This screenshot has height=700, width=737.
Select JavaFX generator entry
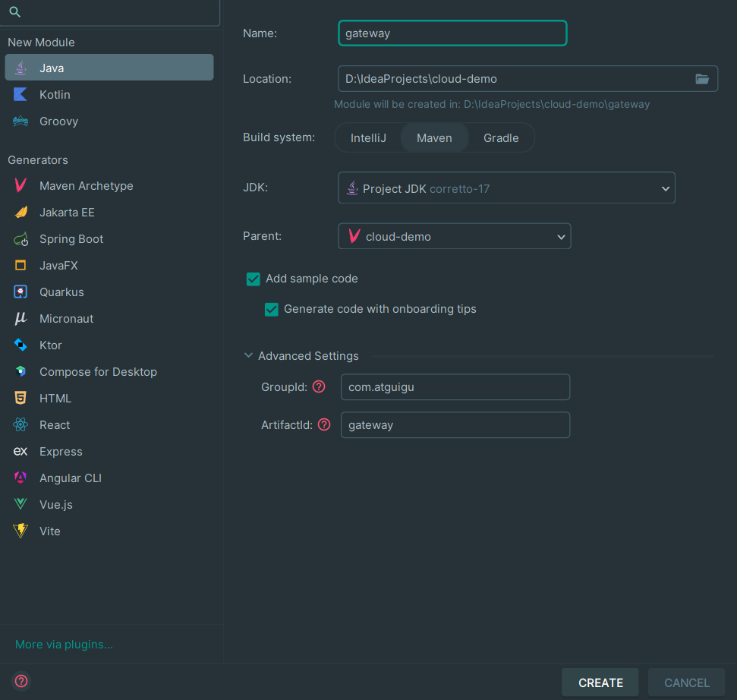[x=109, y=265]
